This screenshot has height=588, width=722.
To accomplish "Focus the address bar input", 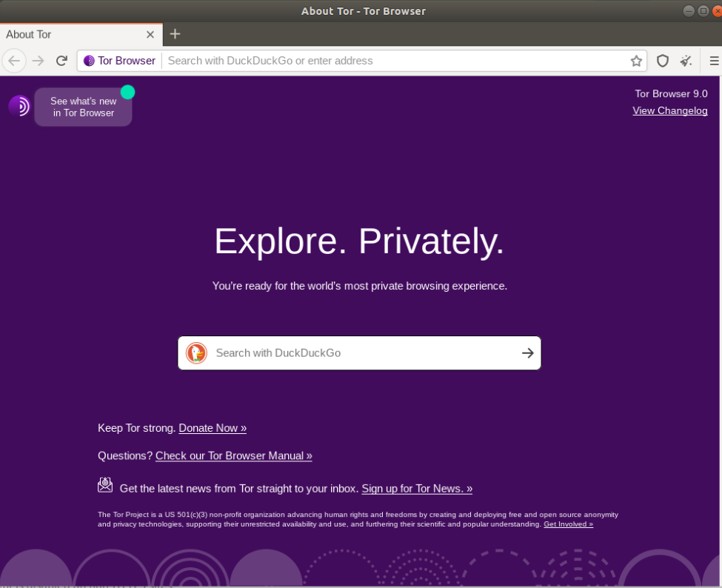I will click(x=392, y=61).
